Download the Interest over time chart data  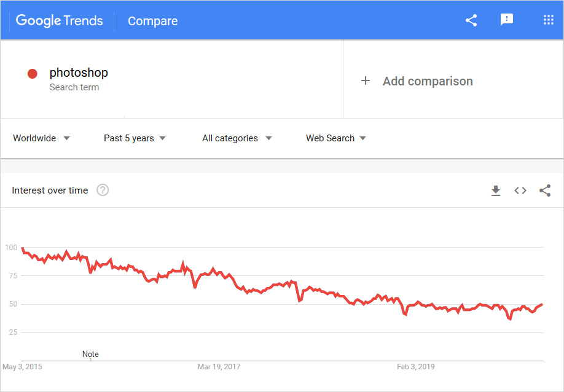[x=496, y=190]
